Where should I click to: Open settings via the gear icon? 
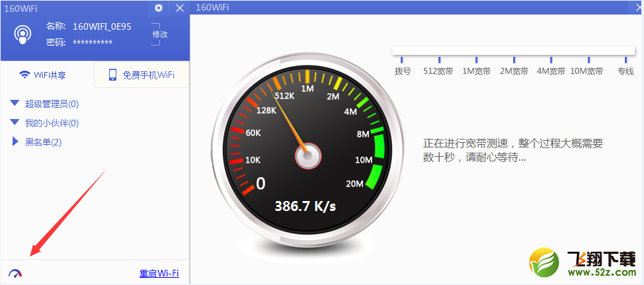159,8
